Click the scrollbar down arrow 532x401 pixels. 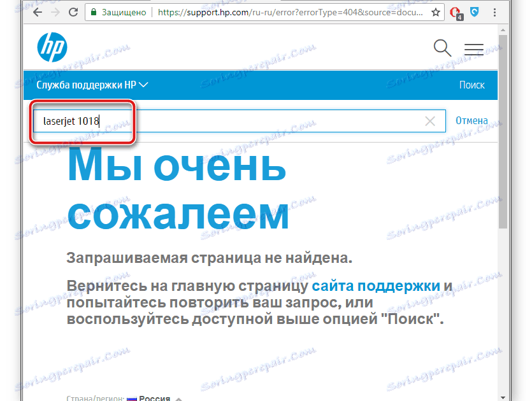503,397
